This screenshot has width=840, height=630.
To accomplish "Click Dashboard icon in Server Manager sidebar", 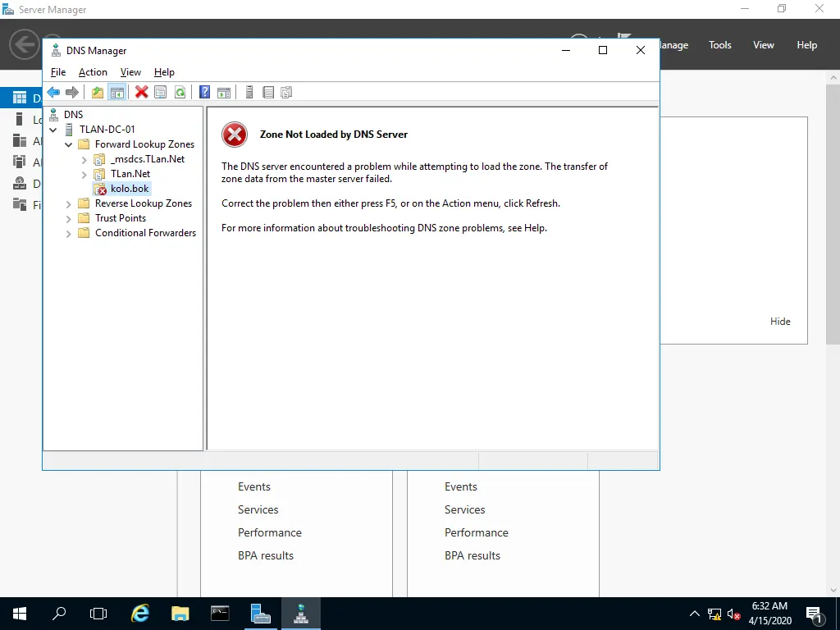I will (x=20, y=98).
